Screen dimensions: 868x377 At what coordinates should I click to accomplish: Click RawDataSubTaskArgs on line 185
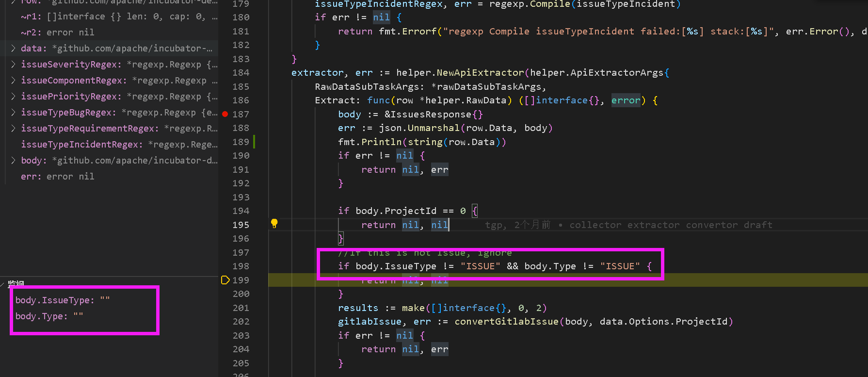(367, 86)
